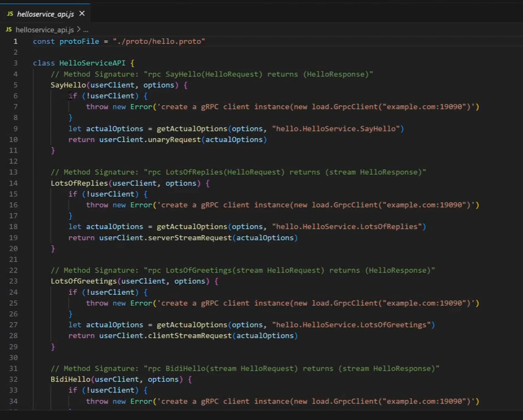Expand the breadcrumb ellipsis symbol list
The height and width of the screenshot is (420, 523).
pyautogui.click(x=86, y=29)
